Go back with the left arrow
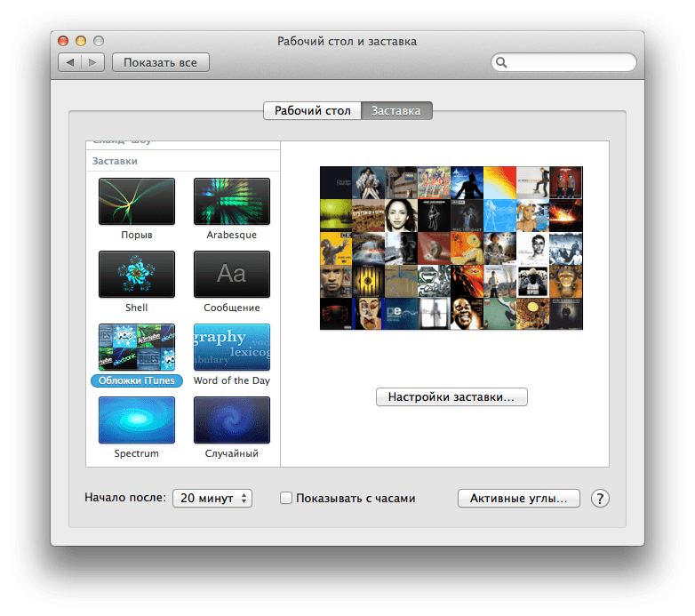The image size is (695, 616). [x=70, y=62]
